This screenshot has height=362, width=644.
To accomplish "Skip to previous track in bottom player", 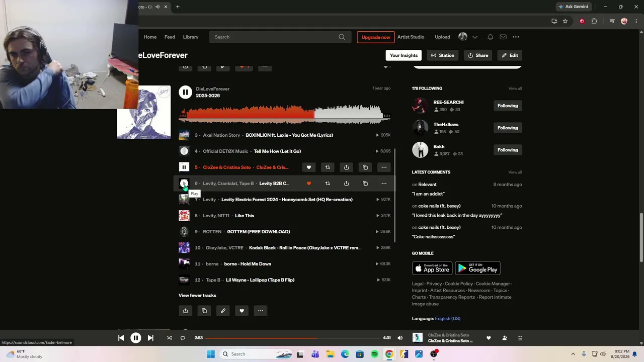I will pyautogui.click(x=121, y=338).
